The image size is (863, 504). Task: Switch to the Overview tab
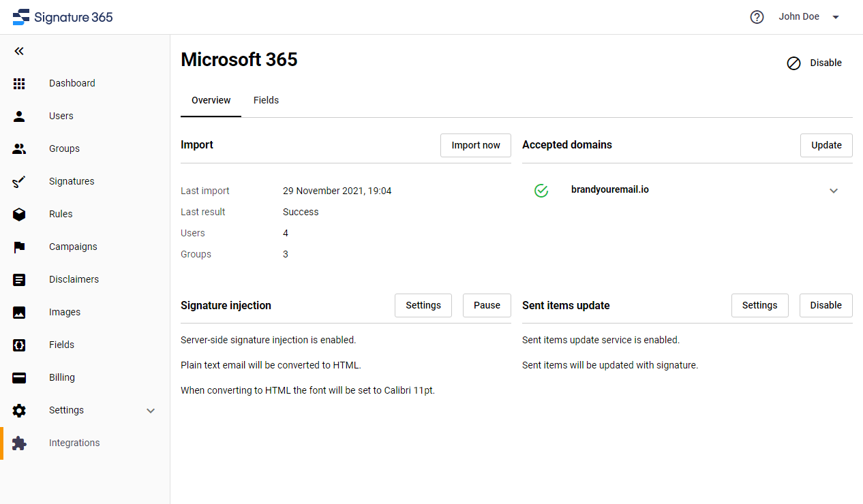[x=211, y=100]
